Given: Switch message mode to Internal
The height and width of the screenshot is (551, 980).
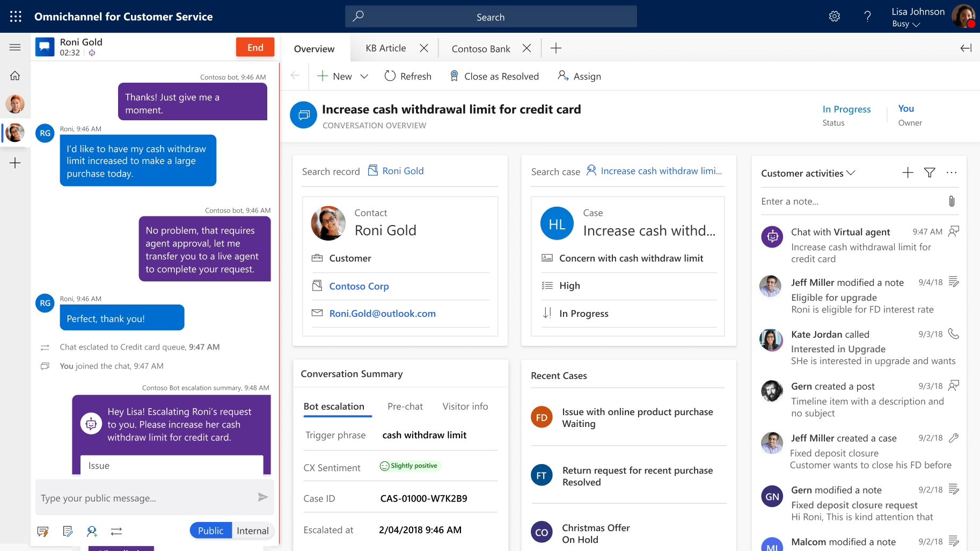Looking at the screenshot, I should (x=252, y=530).
